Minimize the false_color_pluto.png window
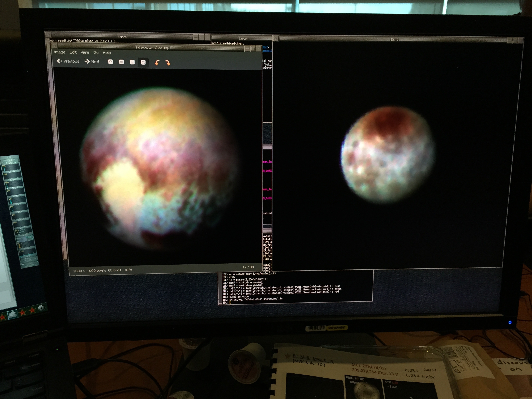Viewport: 532px width, 399px height. pyautogui.click(x=247, y=49)
